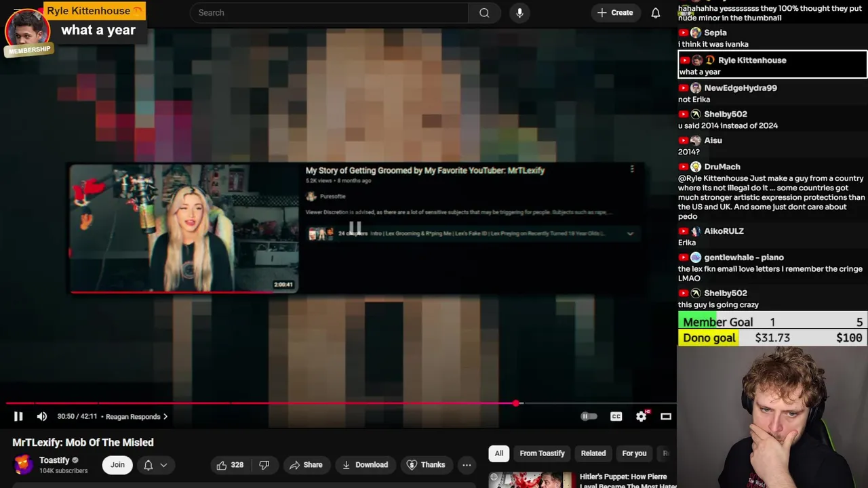This screenshot has width=868, height=488.
Task: Click the Dono goal bar
Action: 772,338
